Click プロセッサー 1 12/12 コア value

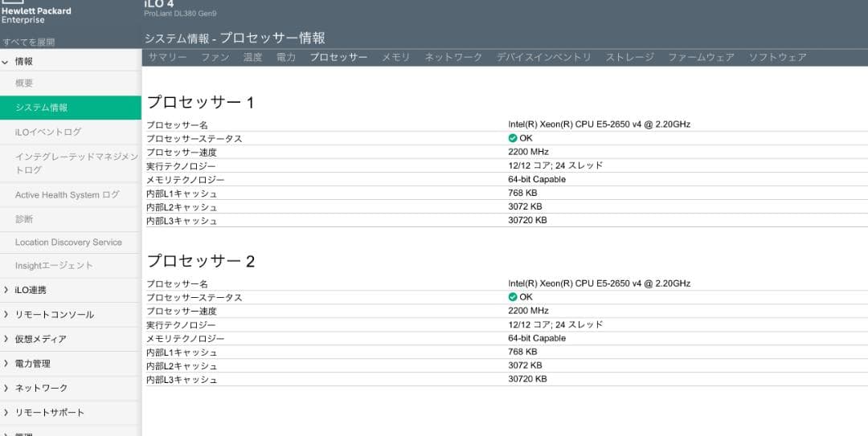click(x=555, y=165)
